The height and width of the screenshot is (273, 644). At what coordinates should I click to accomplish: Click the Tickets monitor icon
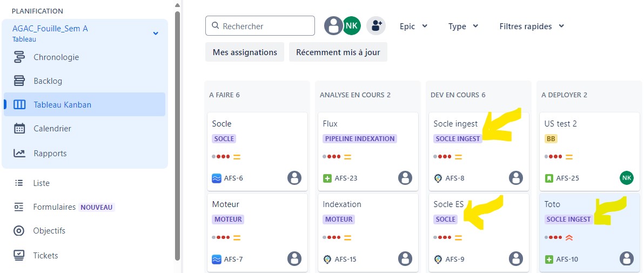click(x=19, y=255)
